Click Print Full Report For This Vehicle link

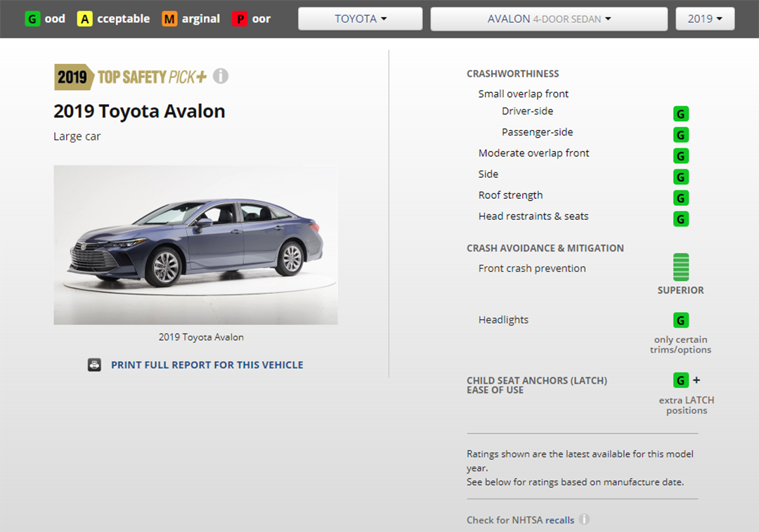(x=207, y=365)
